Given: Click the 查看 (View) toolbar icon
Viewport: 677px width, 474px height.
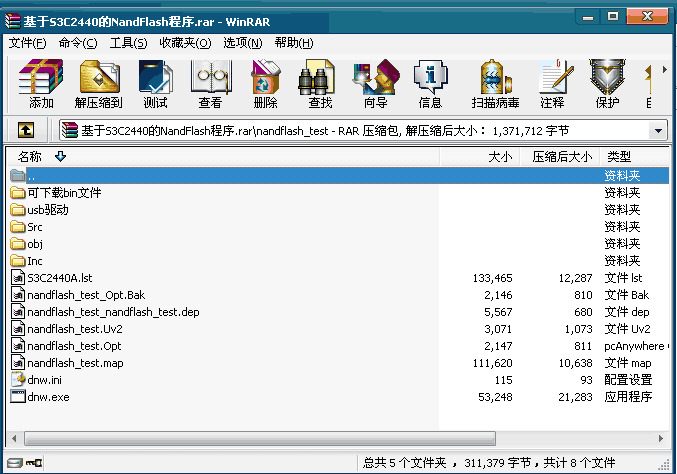Looking at the screenshot, I should tap(211, 84).
